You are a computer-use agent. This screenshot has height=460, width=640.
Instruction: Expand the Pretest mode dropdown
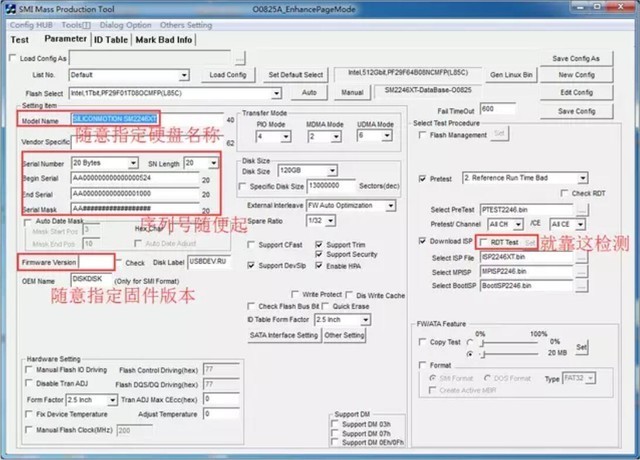point(582,178)
